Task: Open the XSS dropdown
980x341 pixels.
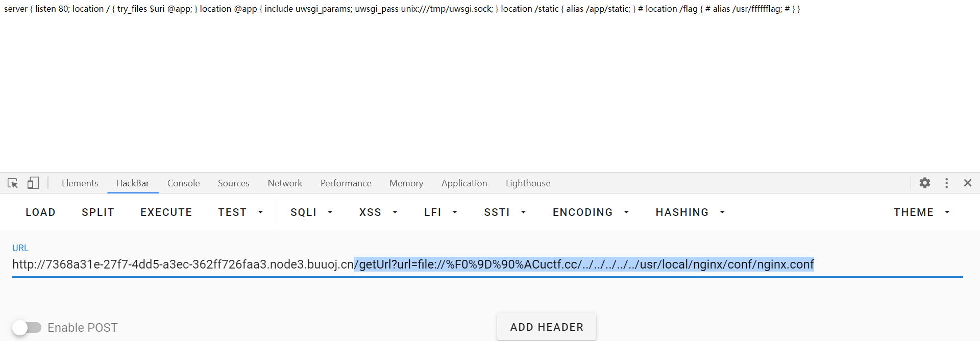Action: [x=378, y=212]
